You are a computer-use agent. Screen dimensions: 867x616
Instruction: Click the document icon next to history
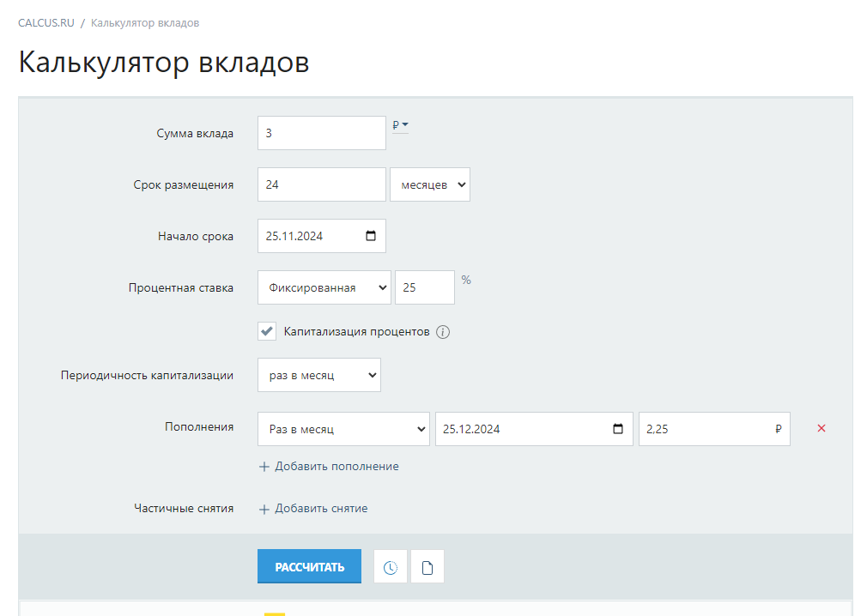tap(427, 567)
